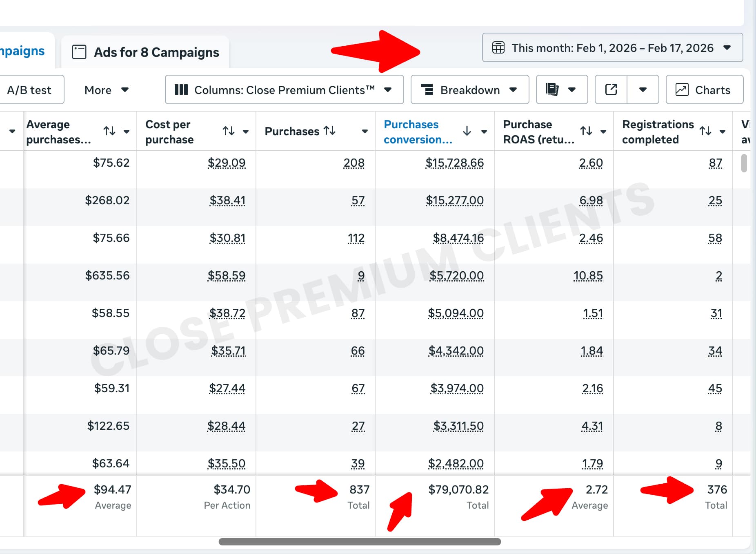
Task: Open Average purchases column options arrow
Action: (127, 132)
